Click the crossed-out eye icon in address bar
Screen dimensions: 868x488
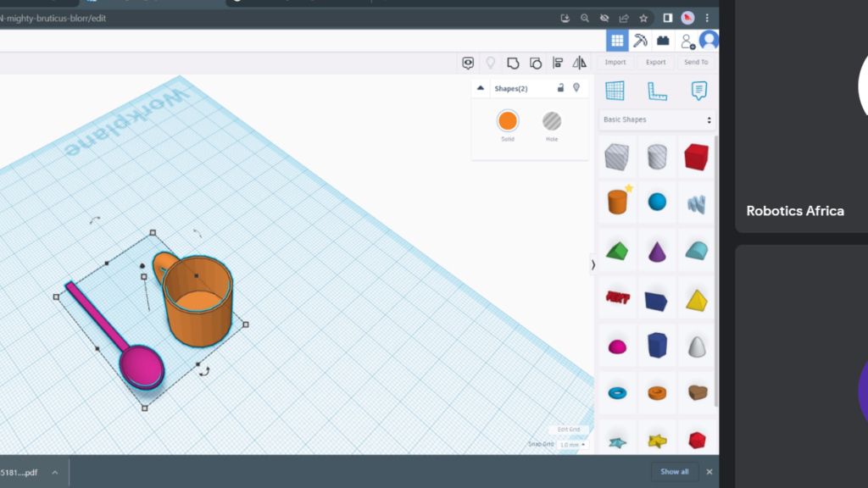(x=604, y=19)
